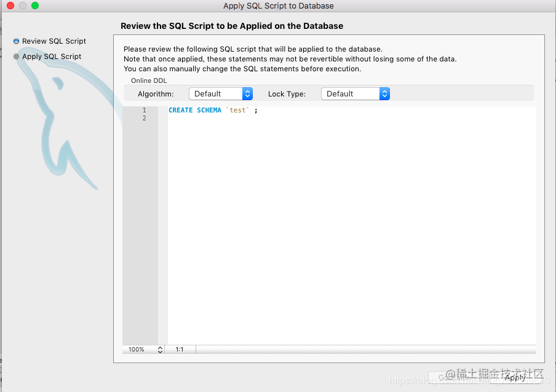Click the CREATE SCHEMA keyword in the editor
The image size is (556, 392).
pos(195,110)
